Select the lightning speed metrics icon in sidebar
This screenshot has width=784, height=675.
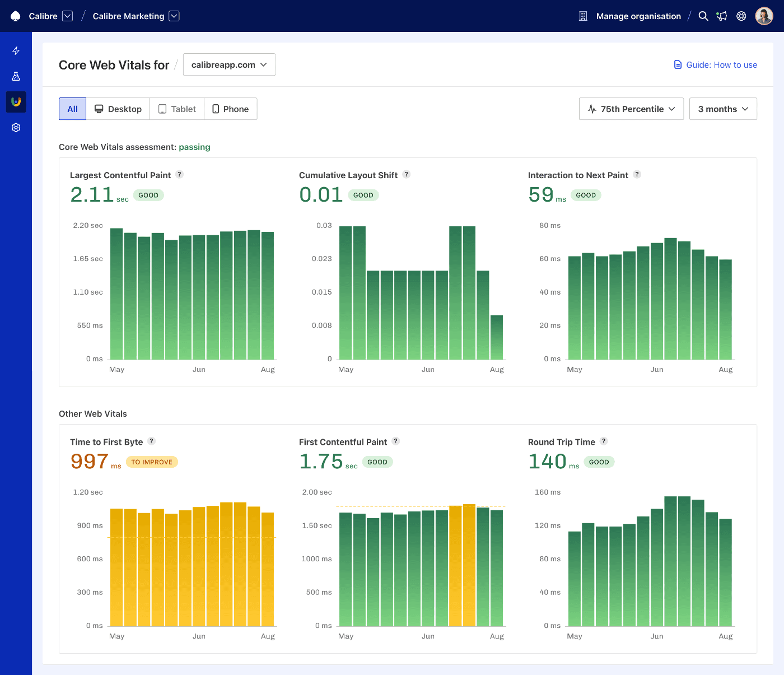(16, 50)
